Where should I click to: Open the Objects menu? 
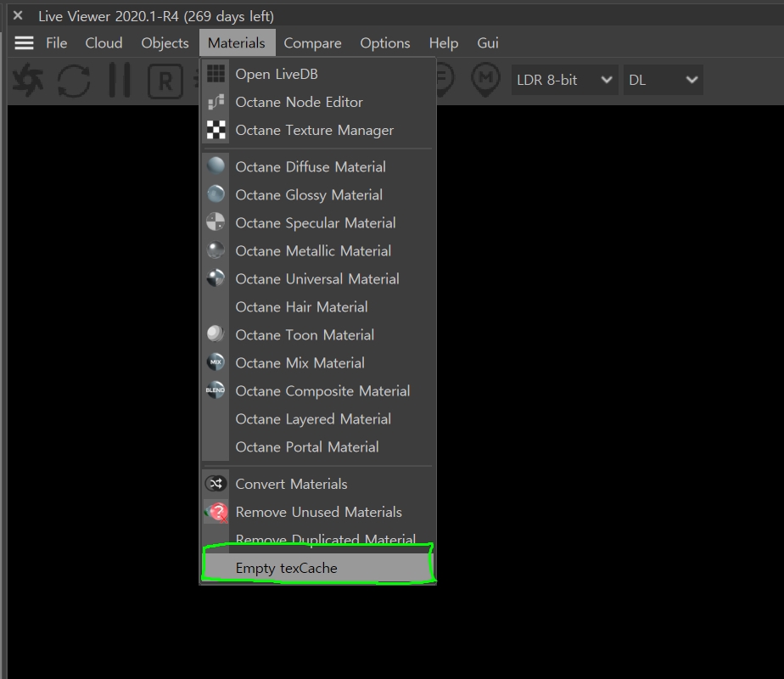tap(165, 43)
